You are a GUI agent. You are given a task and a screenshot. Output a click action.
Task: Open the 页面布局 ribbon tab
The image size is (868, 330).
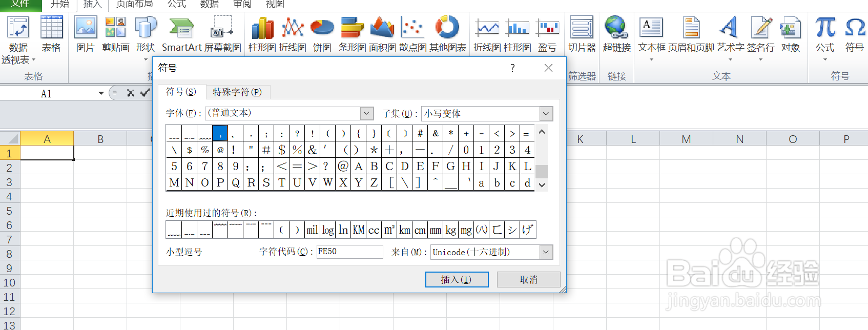pyautogui.click(x=135, y=4)
